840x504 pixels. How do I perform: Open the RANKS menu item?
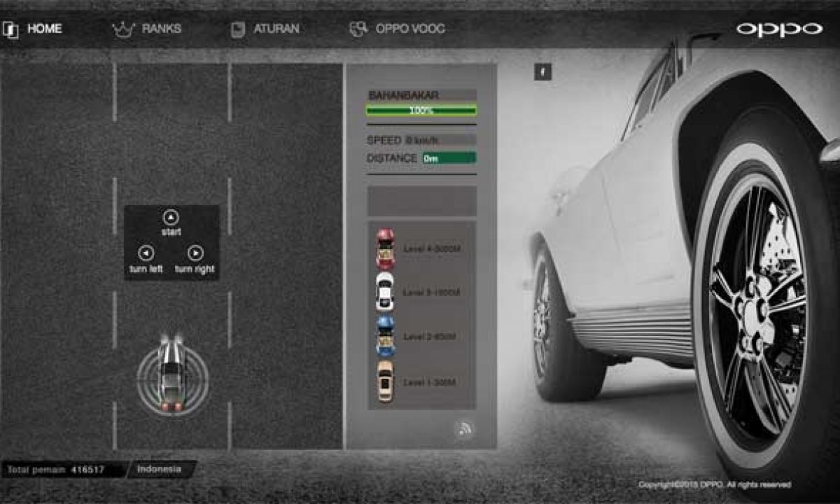pos(161,29)
